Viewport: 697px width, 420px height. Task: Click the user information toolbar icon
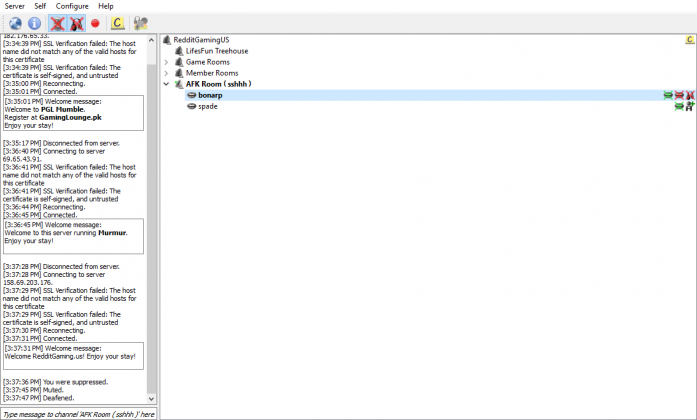click(x=142, y=22)
